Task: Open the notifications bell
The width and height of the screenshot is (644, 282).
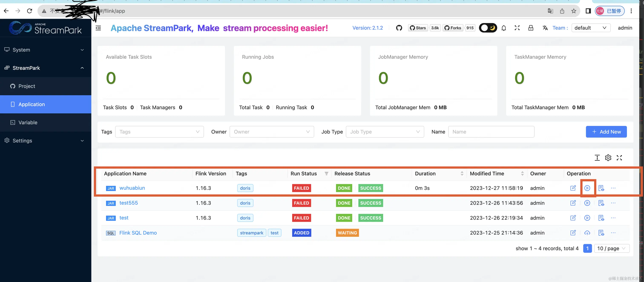Action: [x=504, y=28]
